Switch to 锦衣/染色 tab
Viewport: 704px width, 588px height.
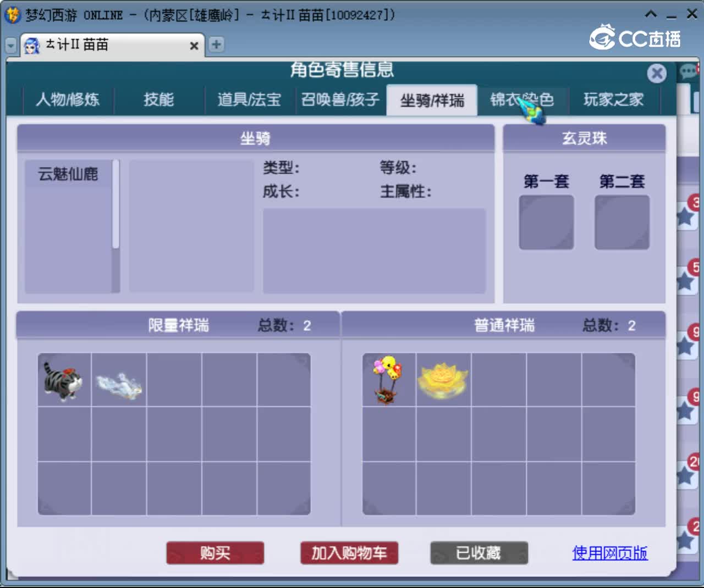(x=522, y=99)
